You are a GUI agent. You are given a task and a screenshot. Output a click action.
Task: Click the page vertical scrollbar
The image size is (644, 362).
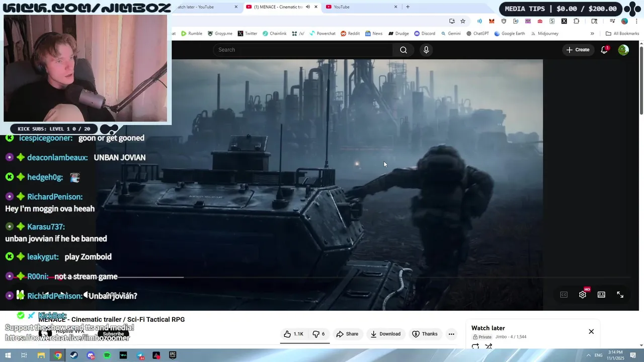(641, 81)
